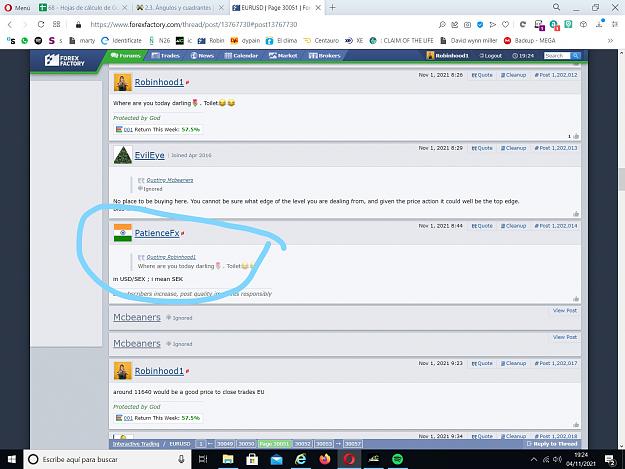This screenshot has width=625, height=469.
Task: Open Task View from taskbar
Action: click(x=203, y=459)
